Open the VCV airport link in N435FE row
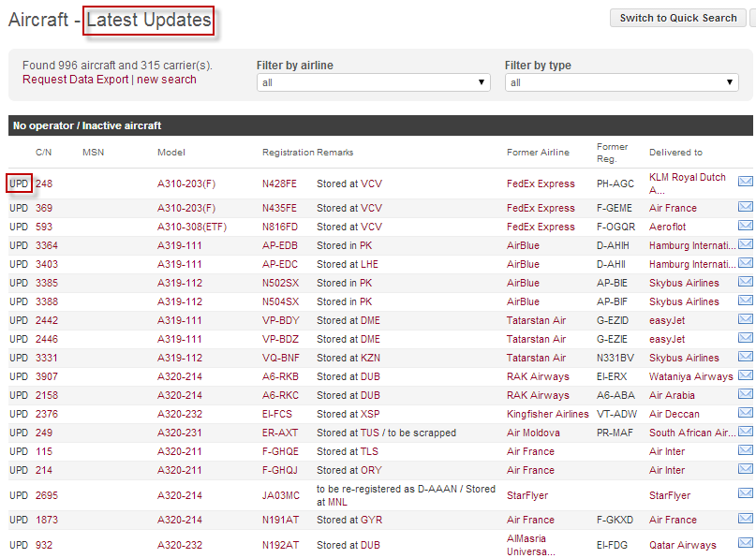The width and height of the screenshot is (756, 558). pyautogui.click(x=371, y=208)
